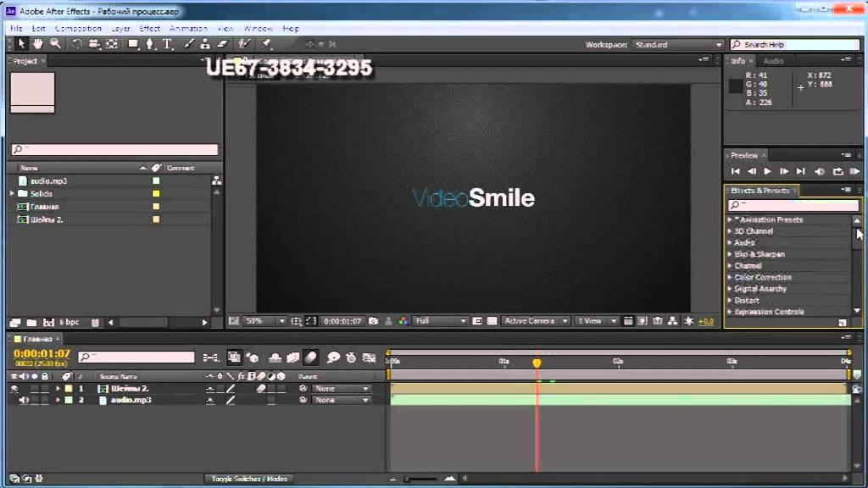Click the 8 bpc color depth button
Image resolution: width=868 pixels, height=488 pixels.
[x=70, y=322]
